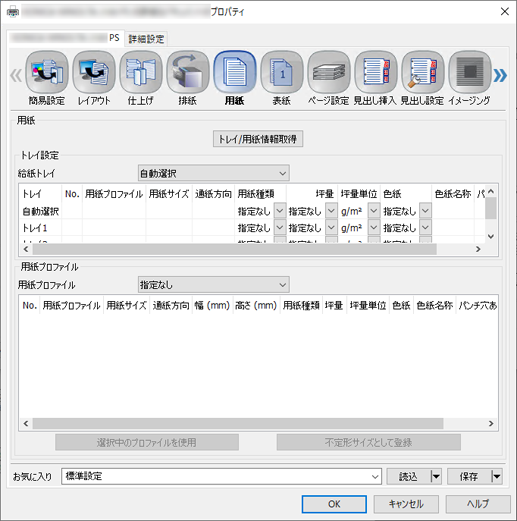Click tray table vertical scrollbar up arrow
Viewport: 517px width, 521px height.
pyautogui.click(x=491, y=192)
